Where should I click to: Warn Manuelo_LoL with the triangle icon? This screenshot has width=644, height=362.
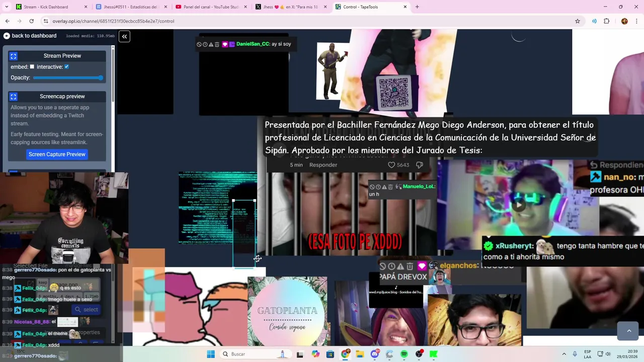[384, 187]
